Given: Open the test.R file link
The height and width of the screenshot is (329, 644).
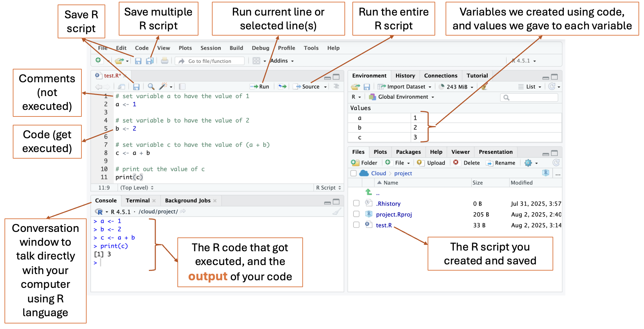Looking at the screenshot, I should (384, 225).
